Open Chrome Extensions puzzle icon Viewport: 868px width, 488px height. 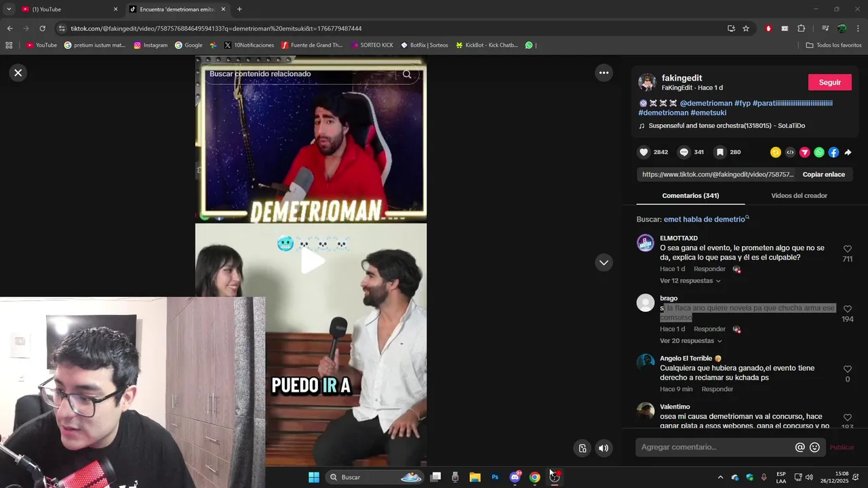[801, 28]
